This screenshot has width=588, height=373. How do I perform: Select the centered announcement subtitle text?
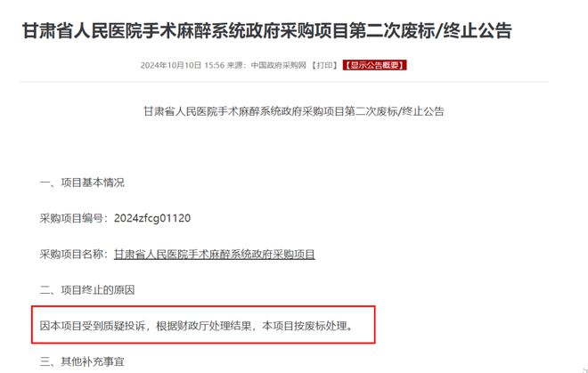(x=294, y=111)
